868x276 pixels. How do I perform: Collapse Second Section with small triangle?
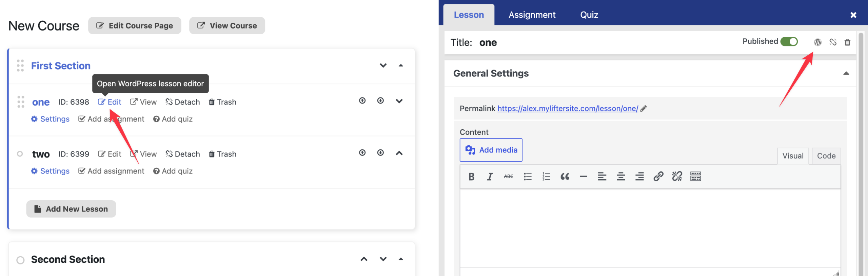[x=401, y=259]
